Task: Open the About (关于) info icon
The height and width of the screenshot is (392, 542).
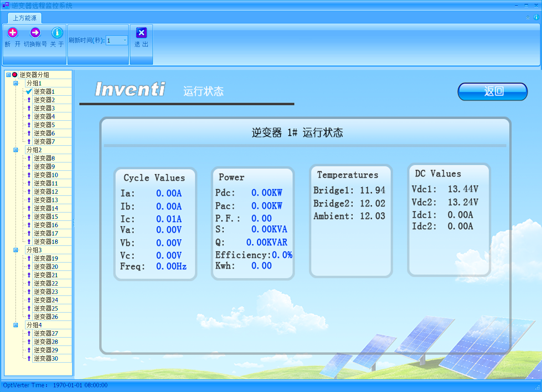Action: click(57, 33)
